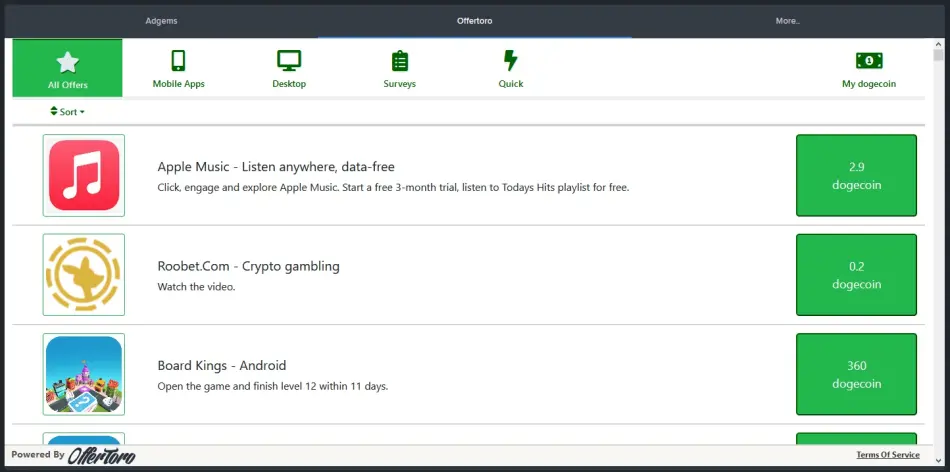950x472 pixels.
Task: Switch to the Adgems tab
Action: 161,21
